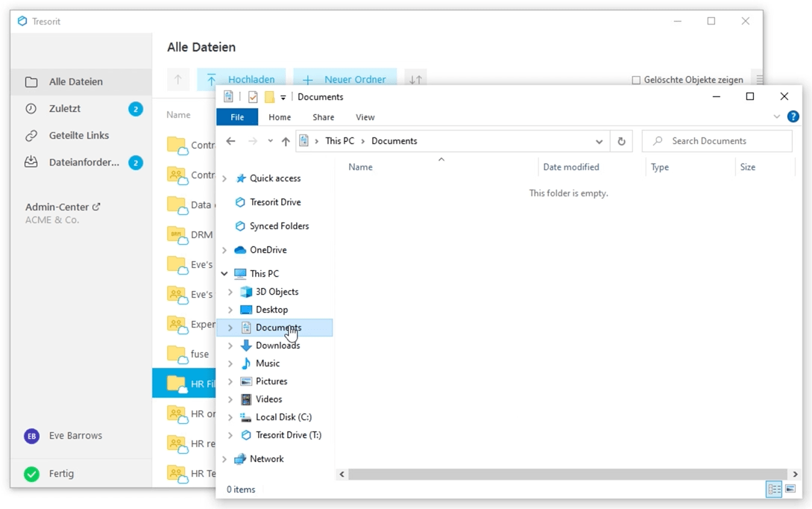812x509 pixels.
Task: Select Downloads in navigation pane
Action: click(x=277, y=346)
